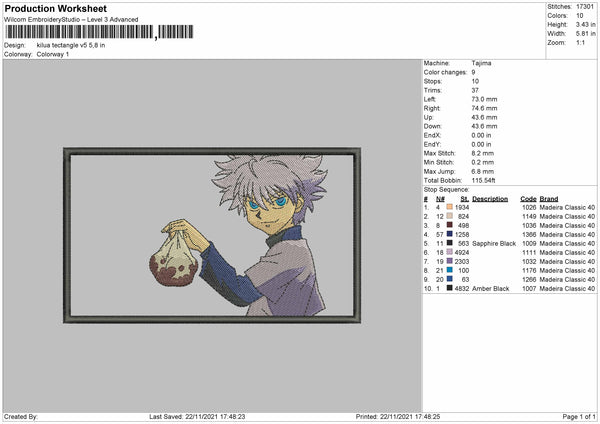Viewport: 600px width, 424px height.
Task: Select thread code 1026 in the Code column
Action: (529, 207)
